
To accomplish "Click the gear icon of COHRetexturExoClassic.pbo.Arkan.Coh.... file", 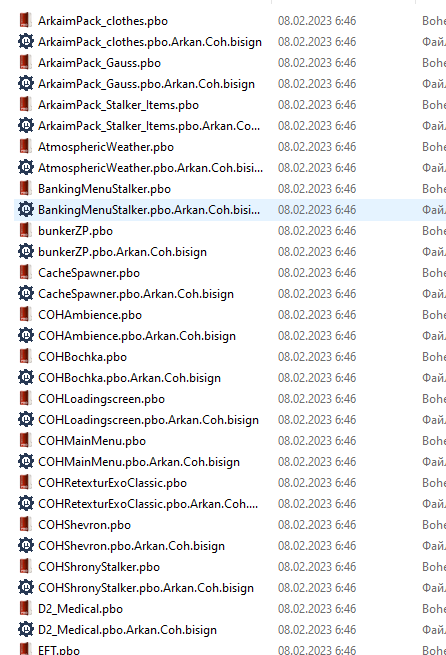I will coord(25,503).
